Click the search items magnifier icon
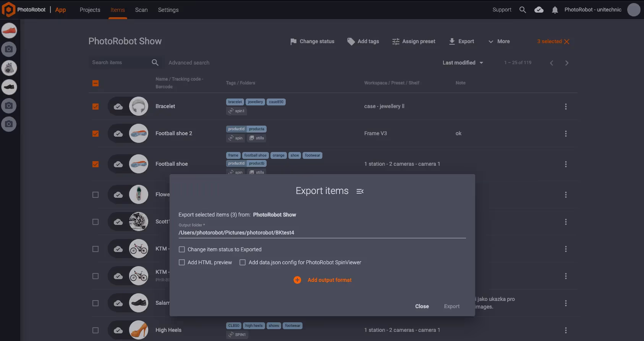Image resolution: width=644 pixels, height=341 pixels. coord(155,62)
